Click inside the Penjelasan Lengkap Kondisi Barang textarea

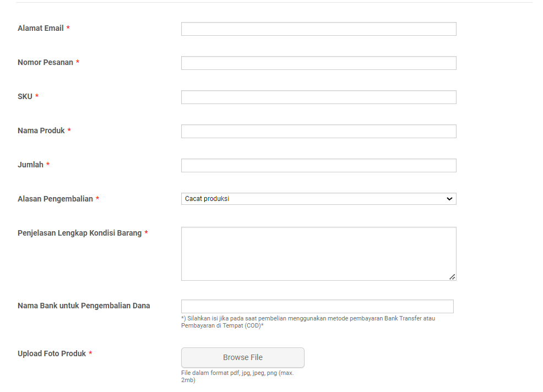tap(319, 254)
